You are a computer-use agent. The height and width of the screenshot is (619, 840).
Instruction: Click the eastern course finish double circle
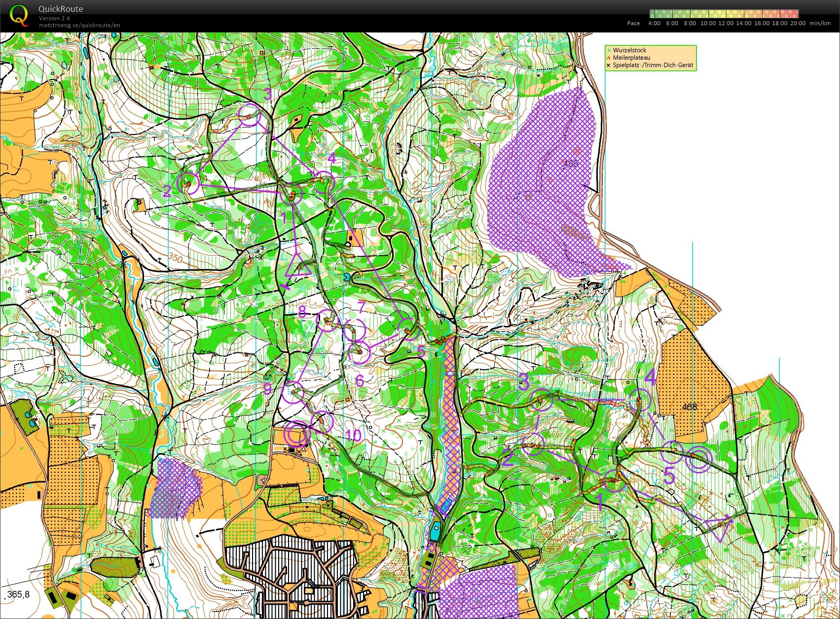[699, 460]
